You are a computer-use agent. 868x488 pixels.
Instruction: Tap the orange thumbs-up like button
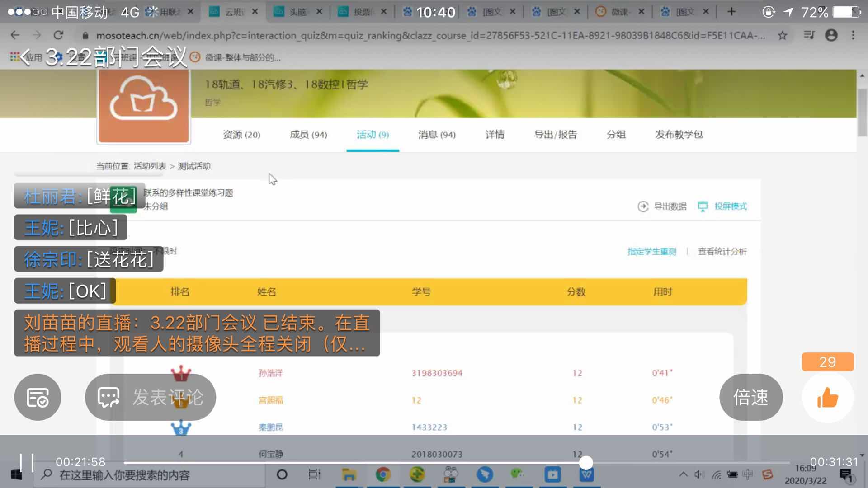pyautogui.click(x=828, y=398)
